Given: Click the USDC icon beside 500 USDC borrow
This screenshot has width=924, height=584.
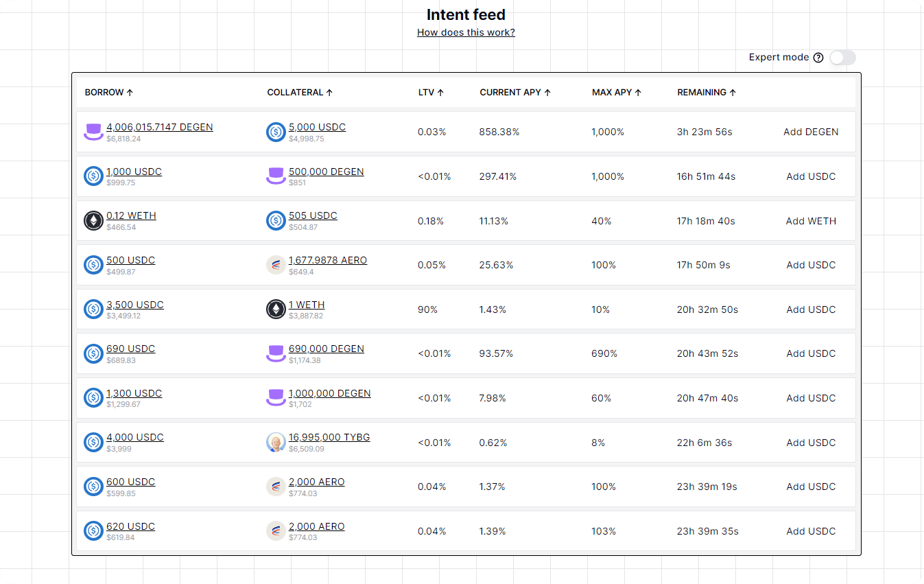Looking at the screenshot, I should click(93, 265).
